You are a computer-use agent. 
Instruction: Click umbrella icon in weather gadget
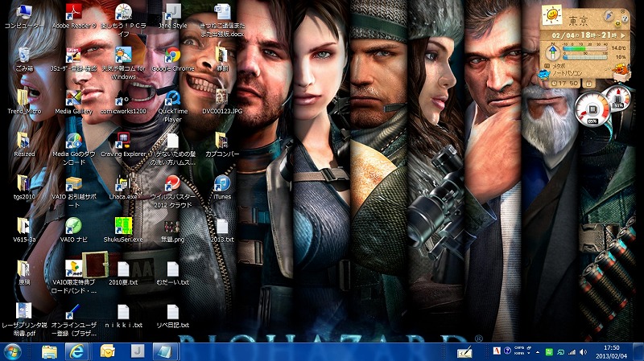click(609, 15)
